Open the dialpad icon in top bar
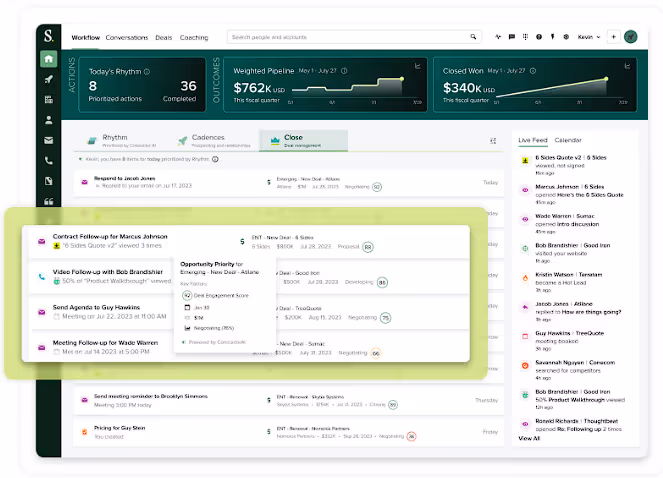This screenshot has height=478, width=663. [x=525, y=37]
